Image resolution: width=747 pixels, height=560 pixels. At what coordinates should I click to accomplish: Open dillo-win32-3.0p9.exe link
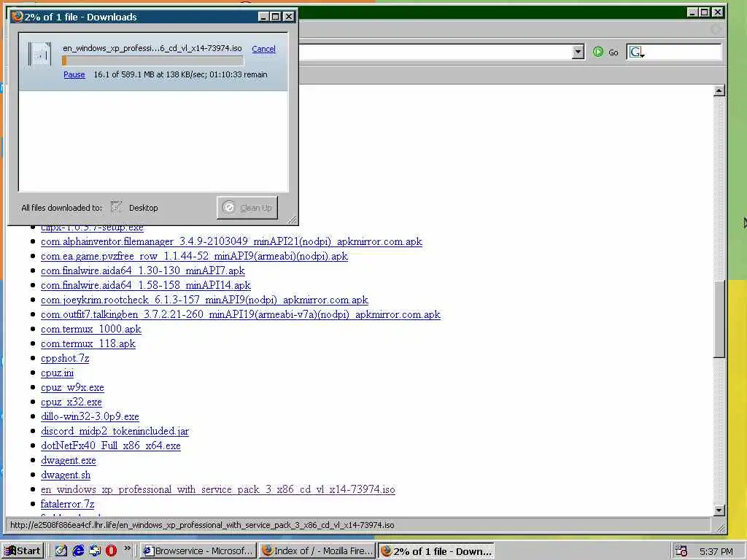90,416
